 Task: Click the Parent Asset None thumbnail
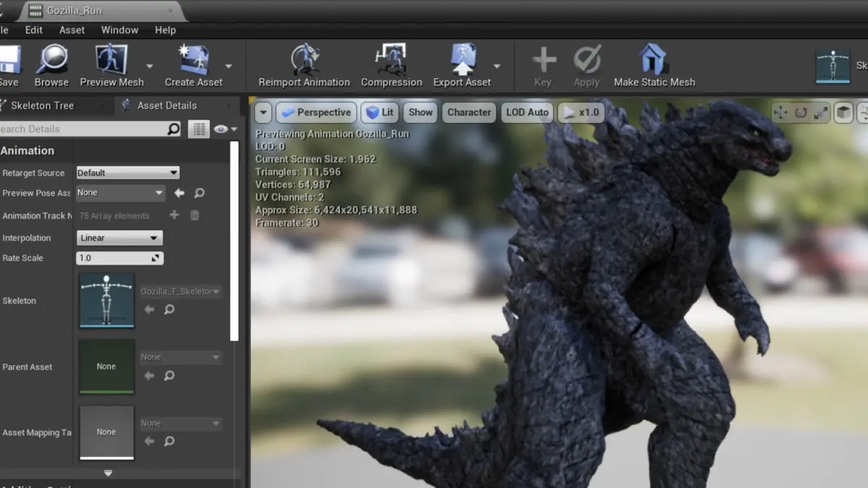[x=106, y=367]
